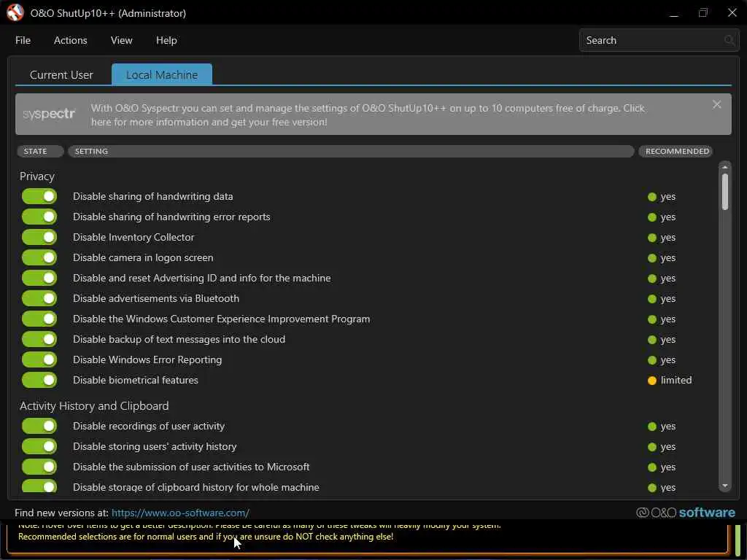The image size is (747, 560).
Task: Click the scrollbar down arrow
Action: (724, 486)
